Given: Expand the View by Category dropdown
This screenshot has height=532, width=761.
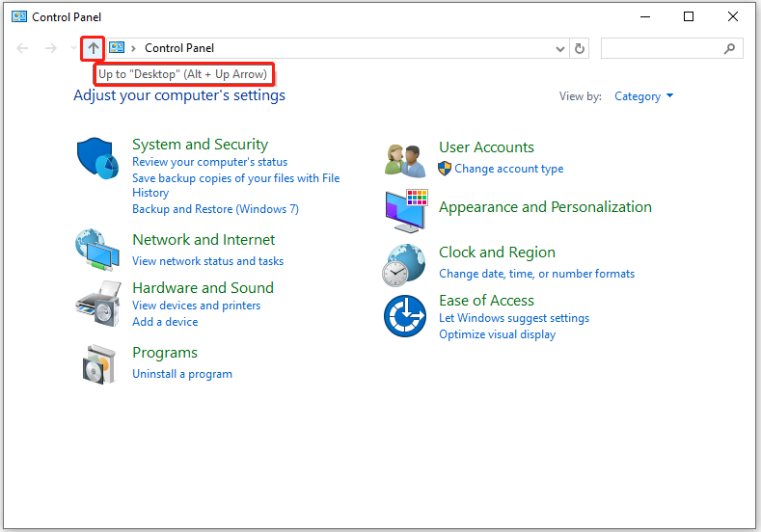Looking at the screenshot, I should click(643, 96).
